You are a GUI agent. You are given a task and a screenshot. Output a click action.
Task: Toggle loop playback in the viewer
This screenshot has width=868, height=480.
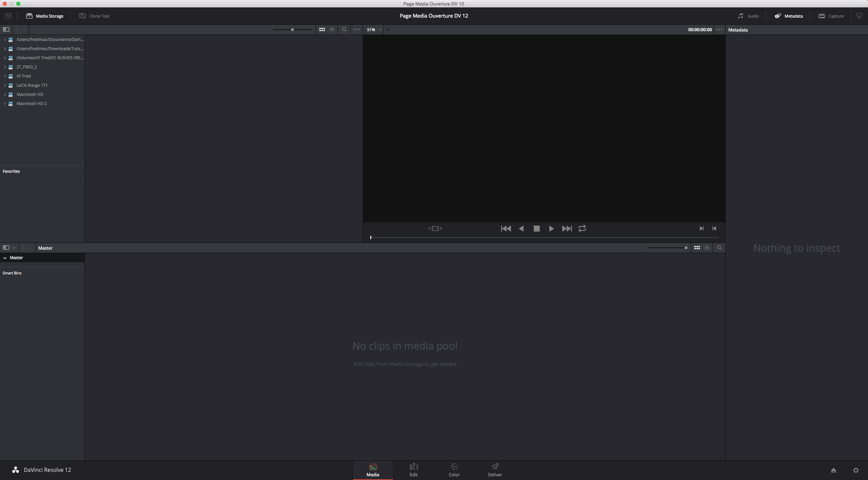click(x=581, y=229)
